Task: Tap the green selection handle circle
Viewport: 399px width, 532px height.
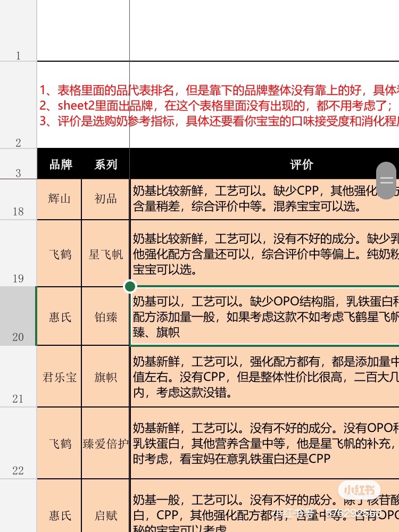Action: coord(130,287)
